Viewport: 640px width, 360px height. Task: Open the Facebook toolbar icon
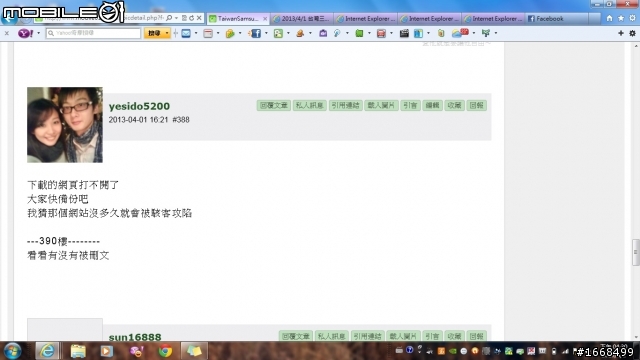click(256, 33)
